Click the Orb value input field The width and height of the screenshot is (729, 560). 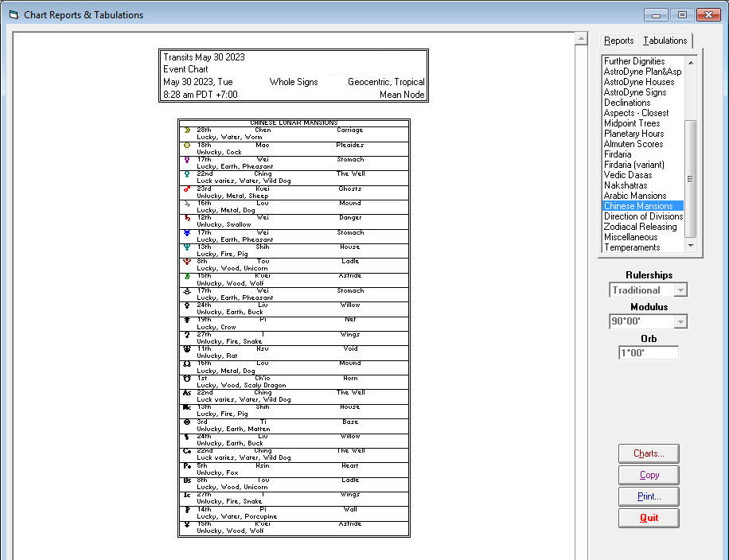click(x=648, y=352)
